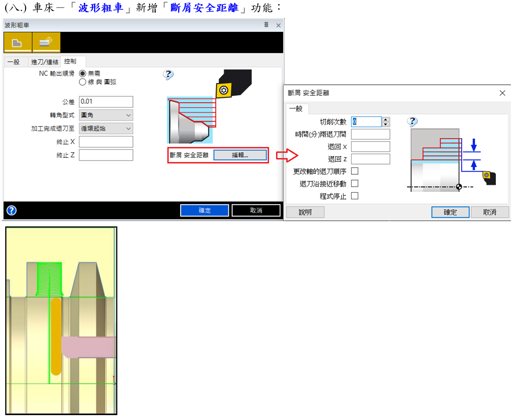514x420 pixels.
Task: Tick the 退刀沿接近移動 checkbox
Action: tap(355, 184)
